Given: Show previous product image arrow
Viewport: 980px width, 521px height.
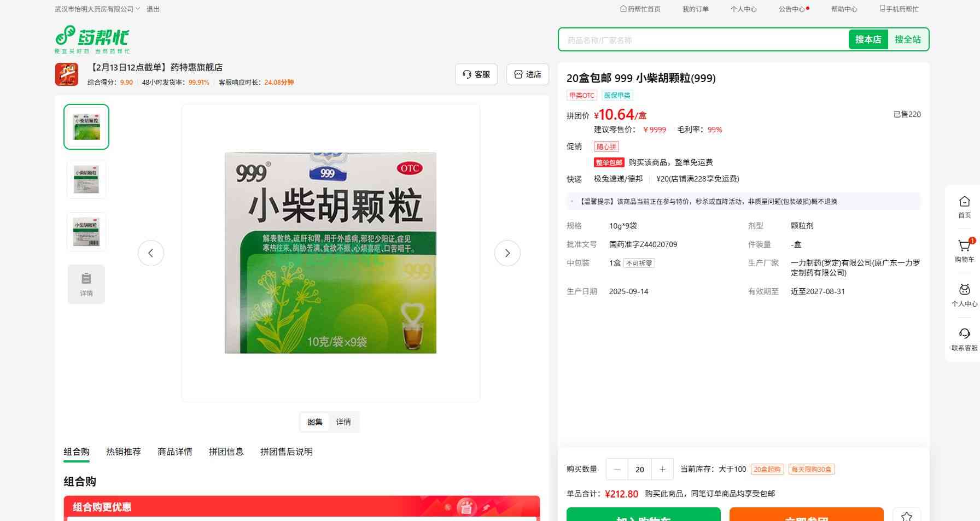Looking at the screenshot, I should [151, 253].
